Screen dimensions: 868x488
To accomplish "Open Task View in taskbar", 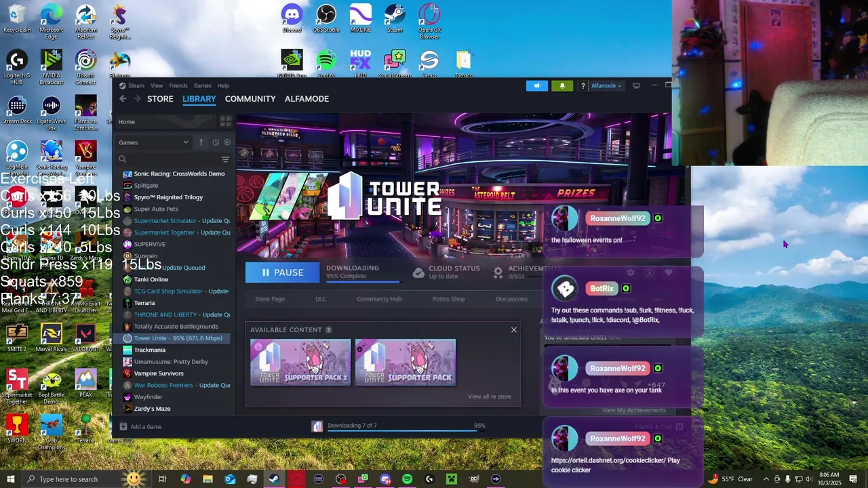I will (x=163, y=479).
